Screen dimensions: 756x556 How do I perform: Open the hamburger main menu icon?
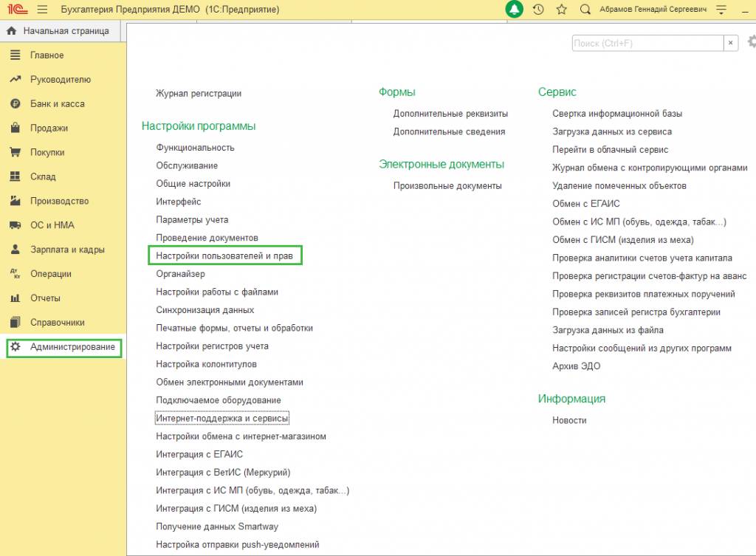pos(42,9)
